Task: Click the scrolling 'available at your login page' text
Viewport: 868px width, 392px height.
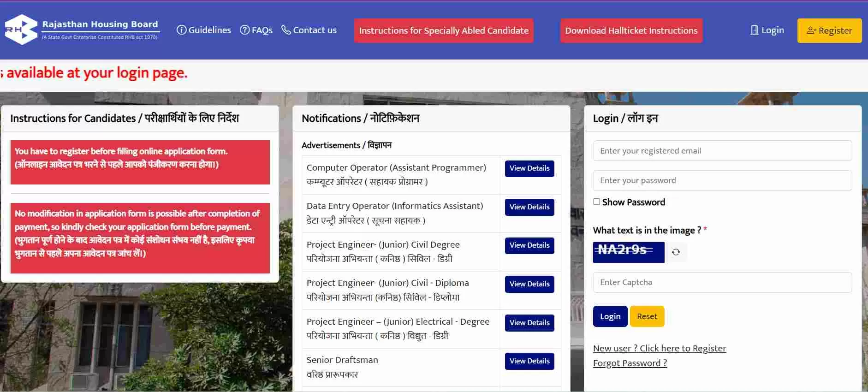Action: 95,73
